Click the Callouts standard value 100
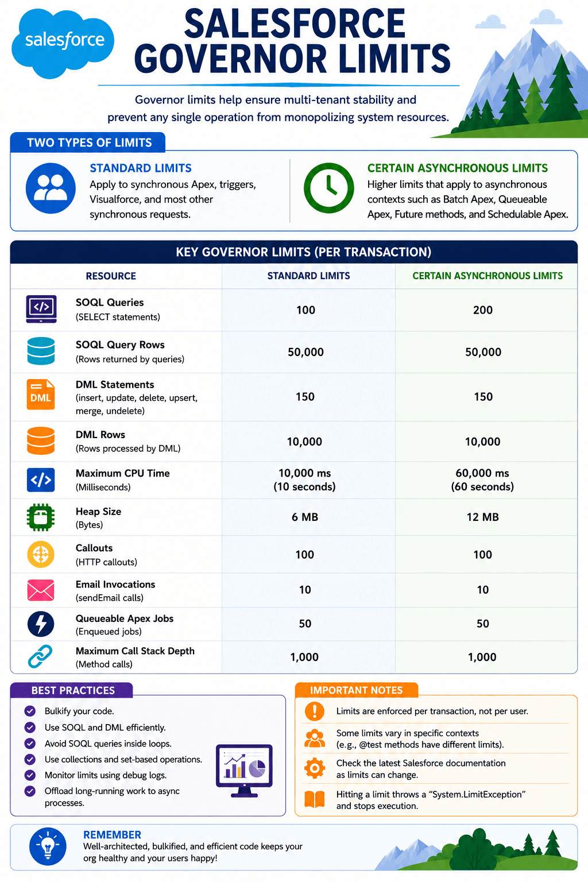The width and height of the screenshot is (588, 882). coord(305,555)
